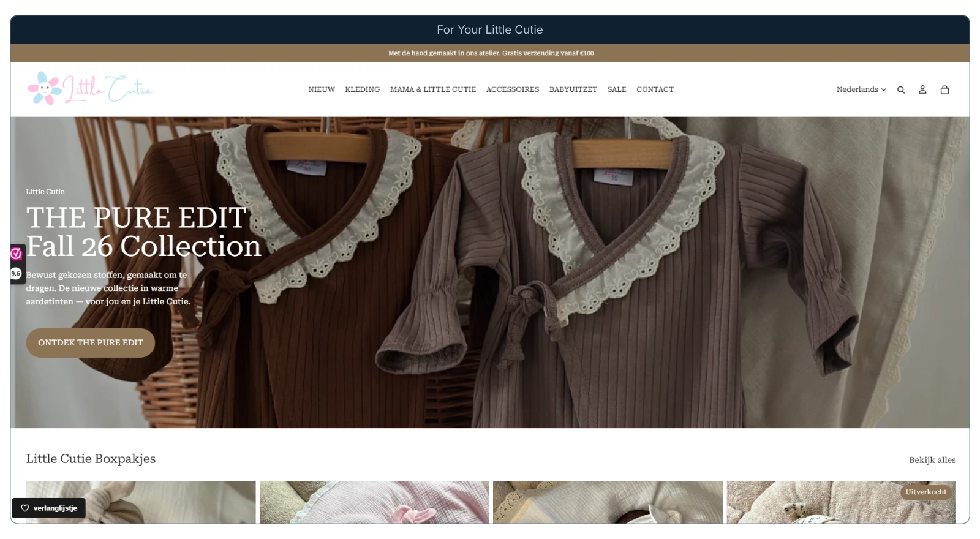Open the MAMA & LITTLE CUTIE menu
The height and width of the screenshot is (539, 980).
[x=433, y=89]
